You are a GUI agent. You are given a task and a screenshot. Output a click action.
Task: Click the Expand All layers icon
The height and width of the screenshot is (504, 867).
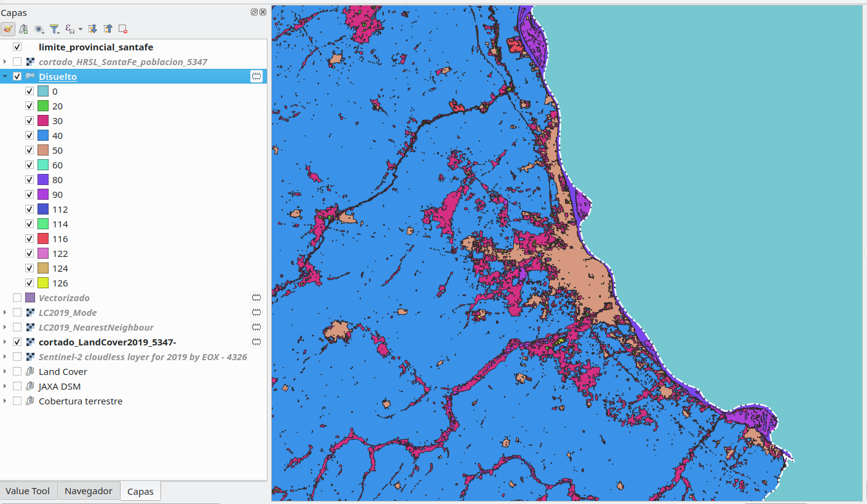coord(92,29)
